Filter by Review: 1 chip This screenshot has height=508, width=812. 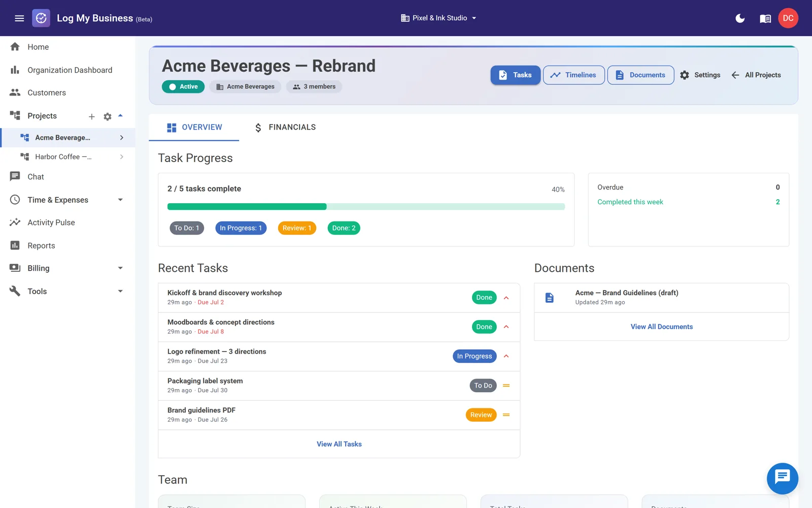(x=297, y=228)
